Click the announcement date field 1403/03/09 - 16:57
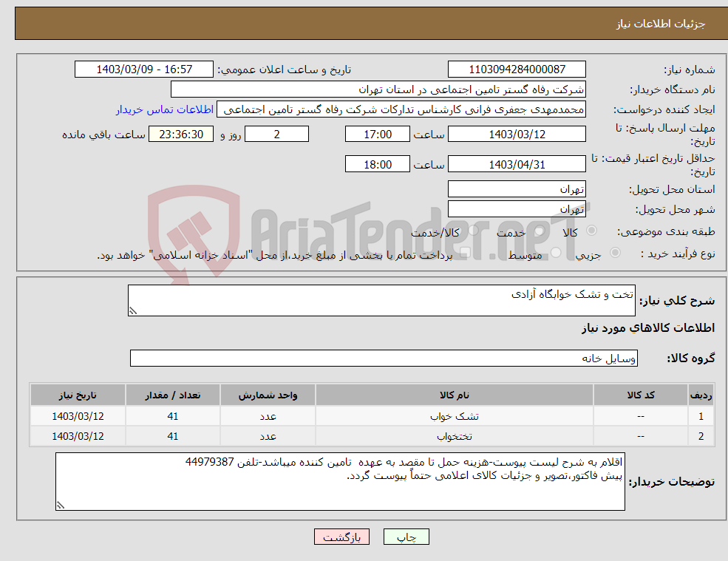 point(144,69)
